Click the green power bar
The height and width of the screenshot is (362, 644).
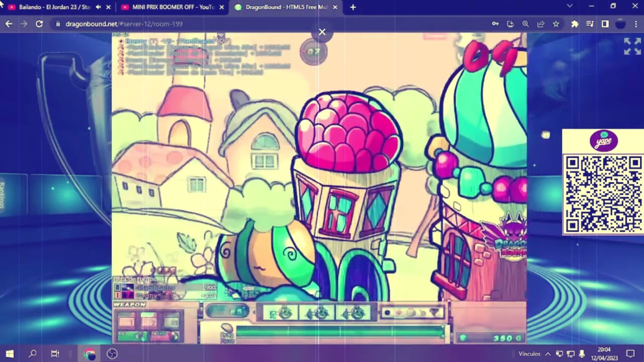(x=340, y=331)
